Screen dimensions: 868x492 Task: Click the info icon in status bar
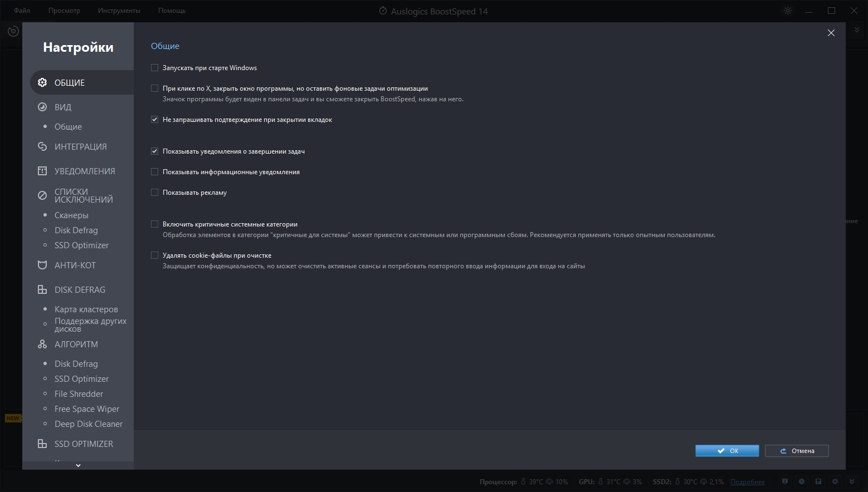[784, 481]
